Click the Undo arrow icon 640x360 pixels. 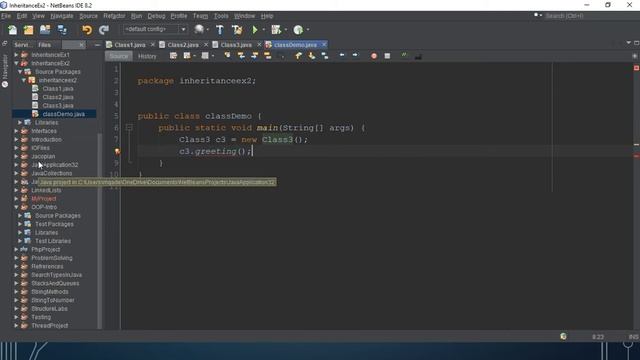click(87, 30)
